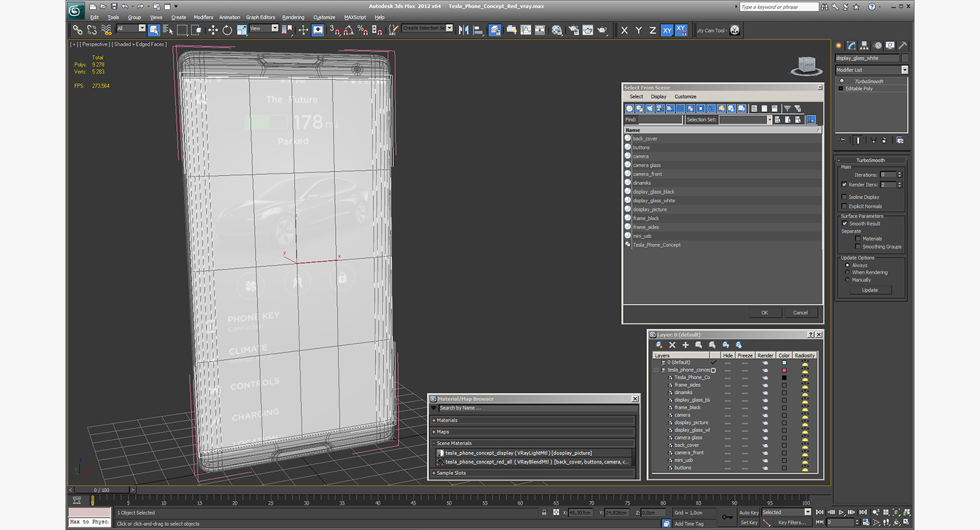Open the Modify command panel tab
The width and height of the screenshot is (980, 530).
pyautogui.click(x=852, y=46)
